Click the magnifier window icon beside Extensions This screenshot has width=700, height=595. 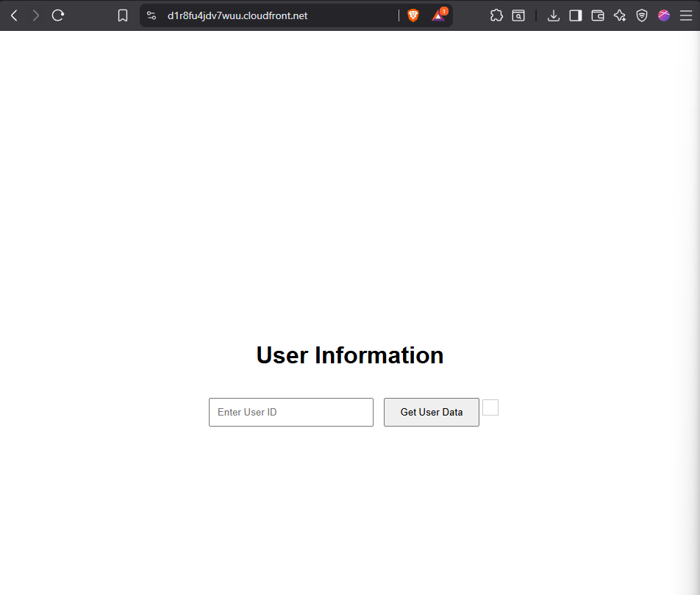(518, 15)
